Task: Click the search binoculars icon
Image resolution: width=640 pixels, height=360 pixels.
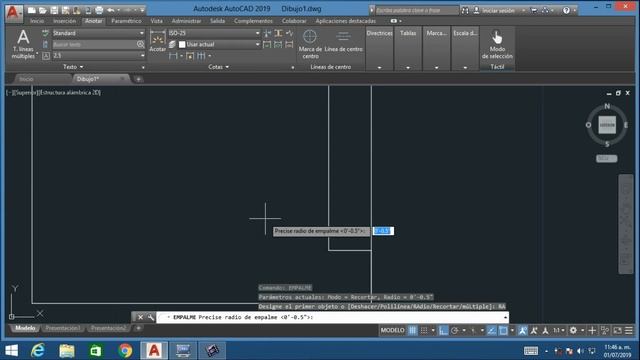Action: tap(465, 10)
